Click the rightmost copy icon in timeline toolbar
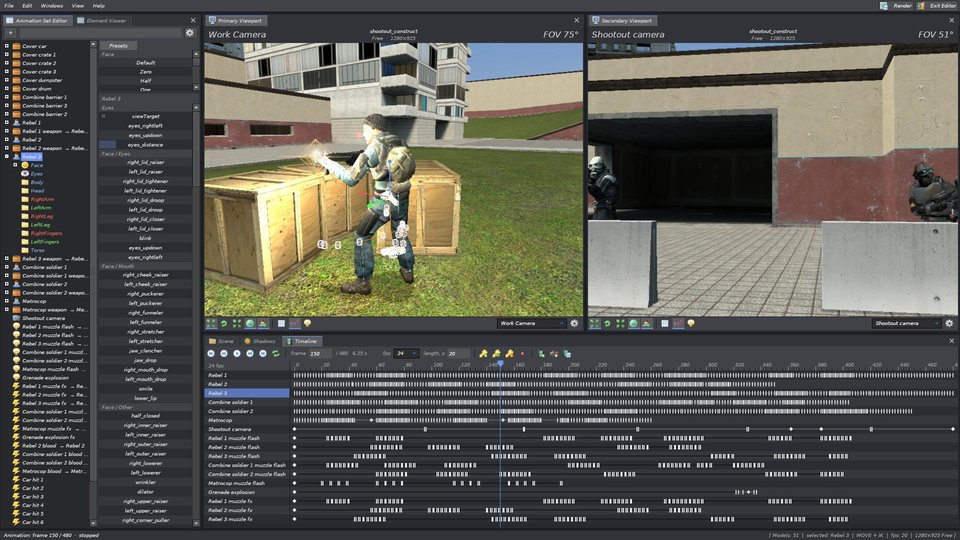 click(567, 354)
